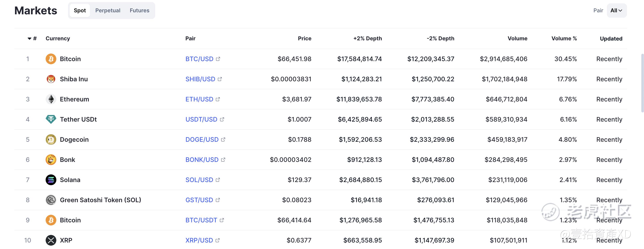644x249 pixels.
Task: Click the Green Satoshi Token icon
Action: [x=51, y=200]
